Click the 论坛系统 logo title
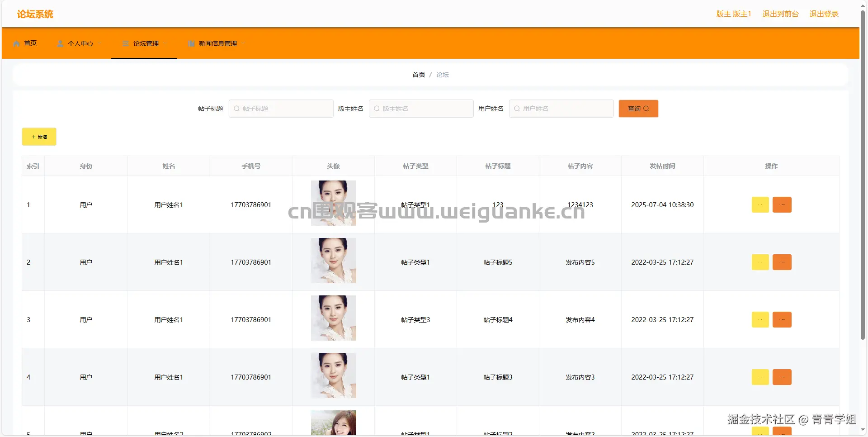Viewport: 868px width, 437px height. pyautogui.click(x=35, y=14)
